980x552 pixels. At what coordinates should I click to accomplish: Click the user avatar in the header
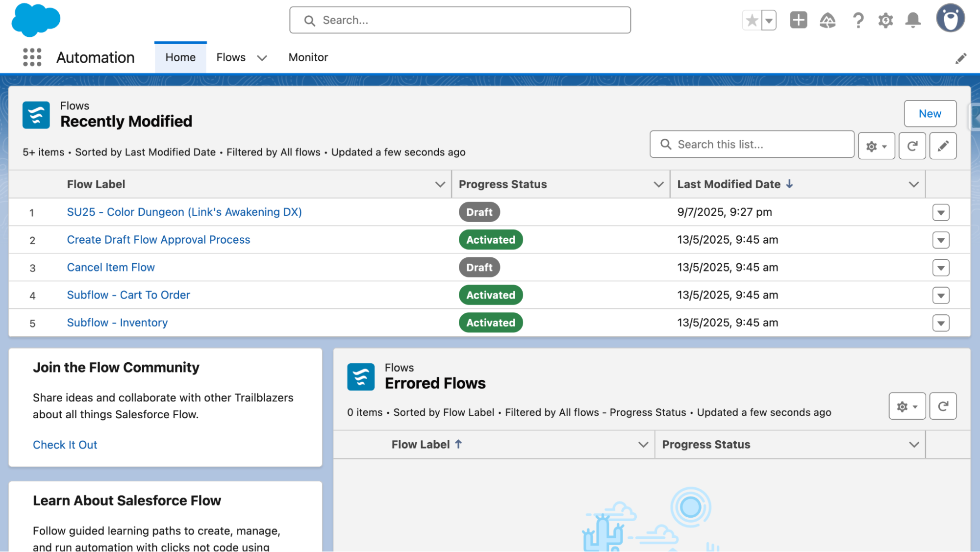(950, 19)
